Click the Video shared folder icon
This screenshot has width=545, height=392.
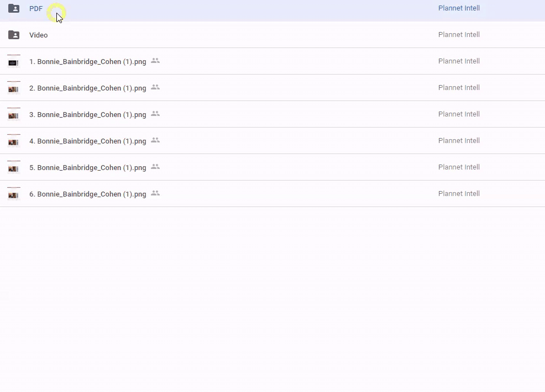coord(14,35)
